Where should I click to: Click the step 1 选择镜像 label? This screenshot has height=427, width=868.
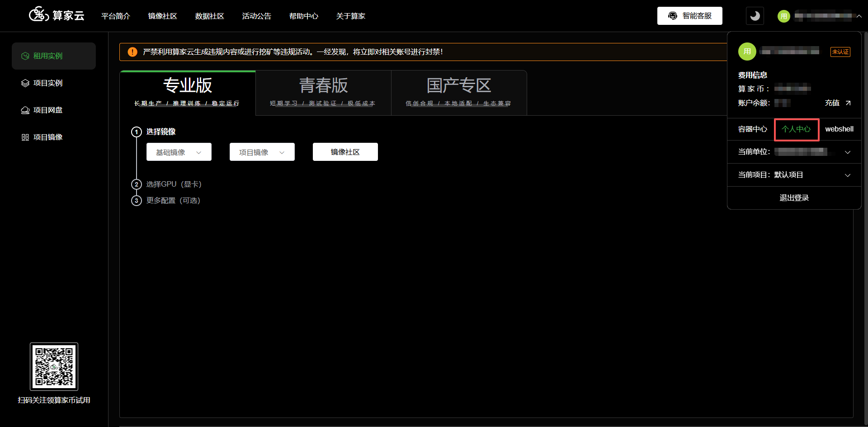(x=161, y=132)
